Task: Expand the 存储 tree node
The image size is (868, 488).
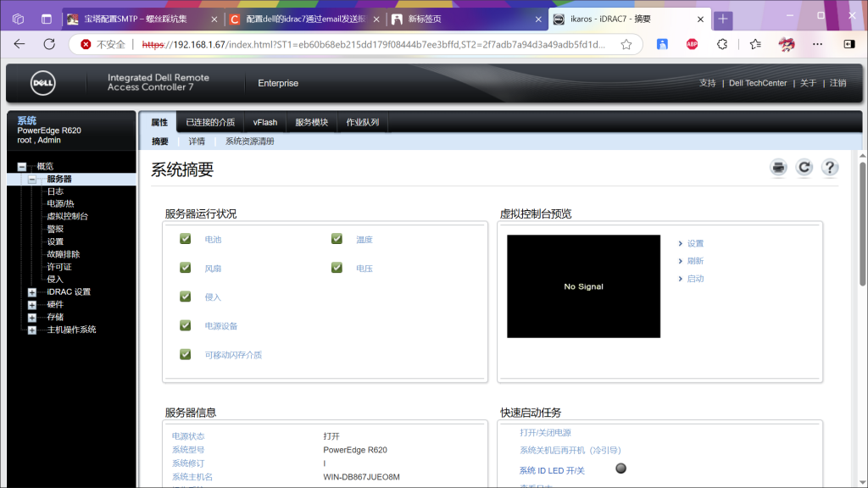Action: pos(32,318)
